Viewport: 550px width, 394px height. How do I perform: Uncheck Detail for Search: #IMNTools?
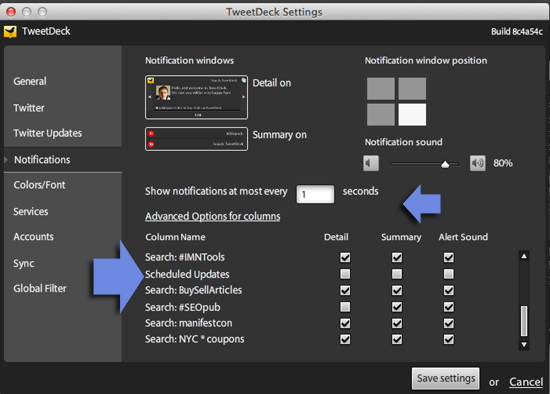[345, 257]
